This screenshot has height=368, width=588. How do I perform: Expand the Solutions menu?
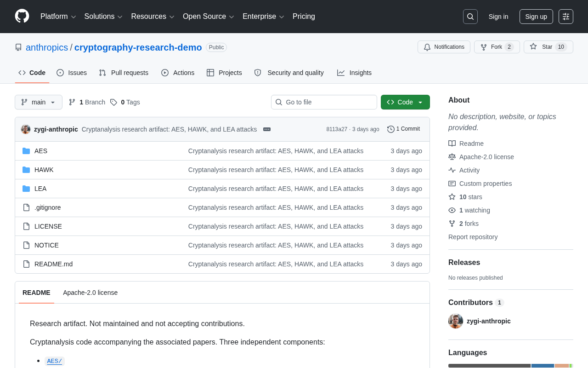pos(103,17)
